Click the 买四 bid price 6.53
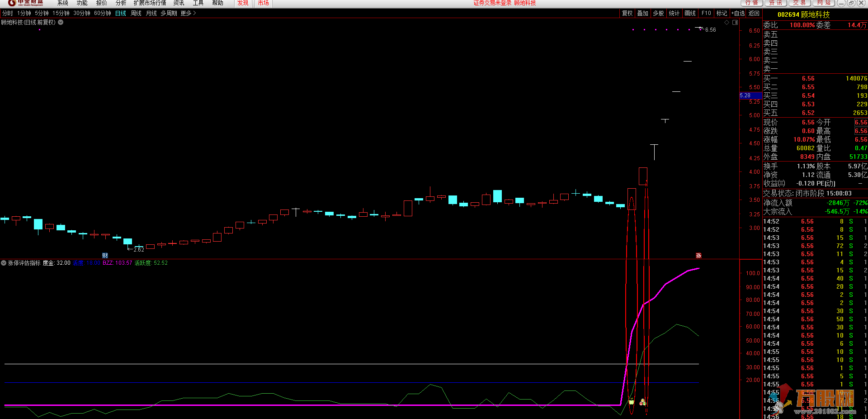The height and width of the screenshot is (419, 868). [808, 105]
